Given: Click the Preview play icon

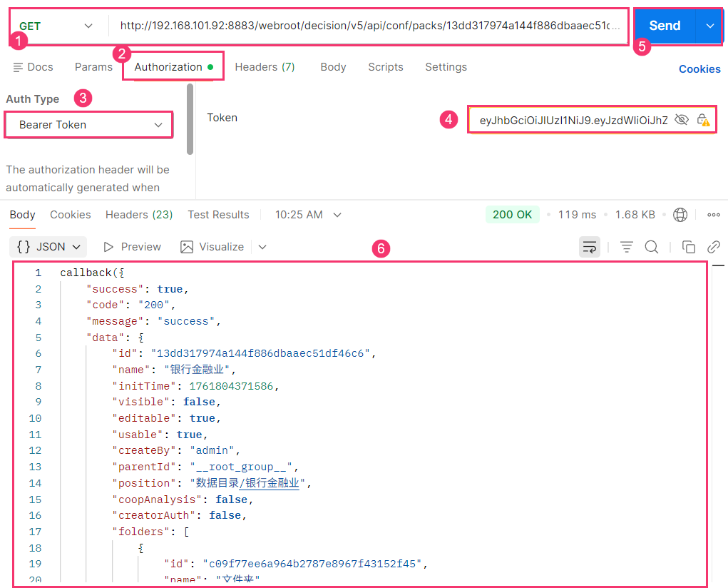Looking at the screenshot, I should [108, 247].
